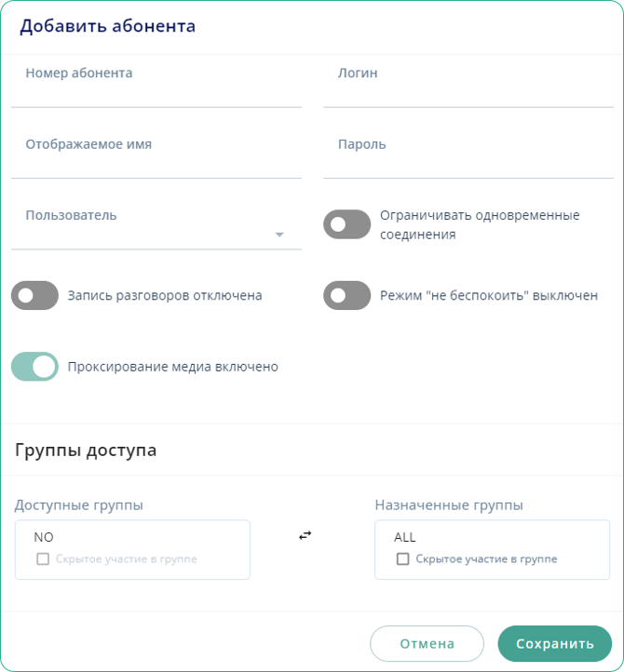The image size is (624, 672).
Task: Select the Отображаемое имя field
Action: point(156,161)
